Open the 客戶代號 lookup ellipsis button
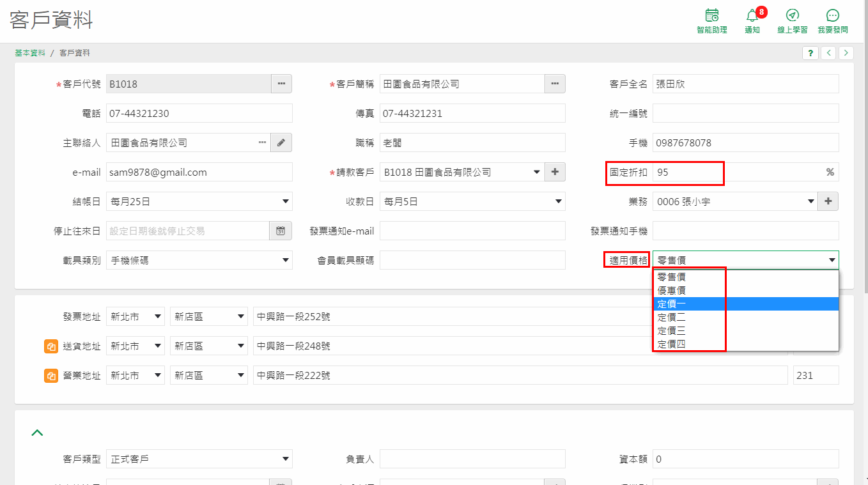 [281, 84]
